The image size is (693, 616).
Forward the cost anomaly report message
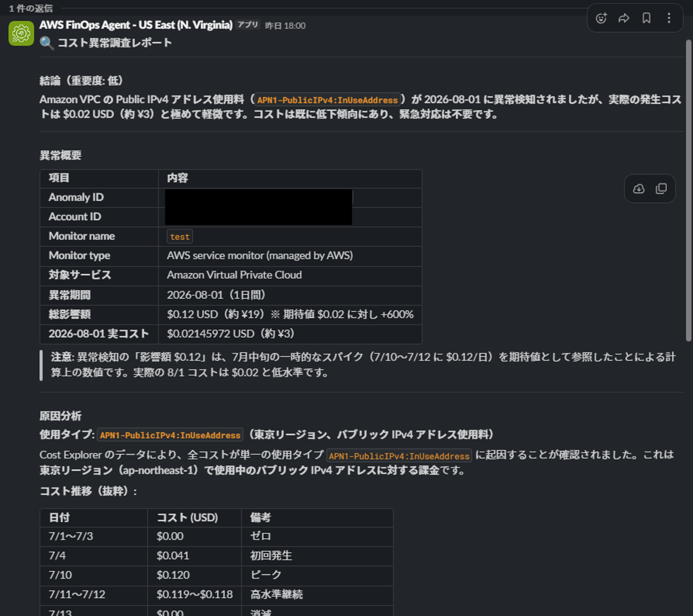click(x=624, y=18)
